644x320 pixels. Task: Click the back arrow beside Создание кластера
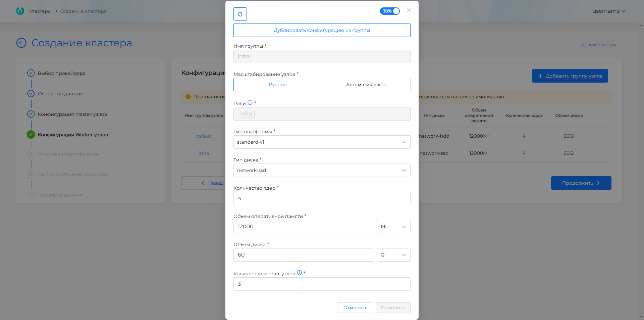tap(21, 43)
